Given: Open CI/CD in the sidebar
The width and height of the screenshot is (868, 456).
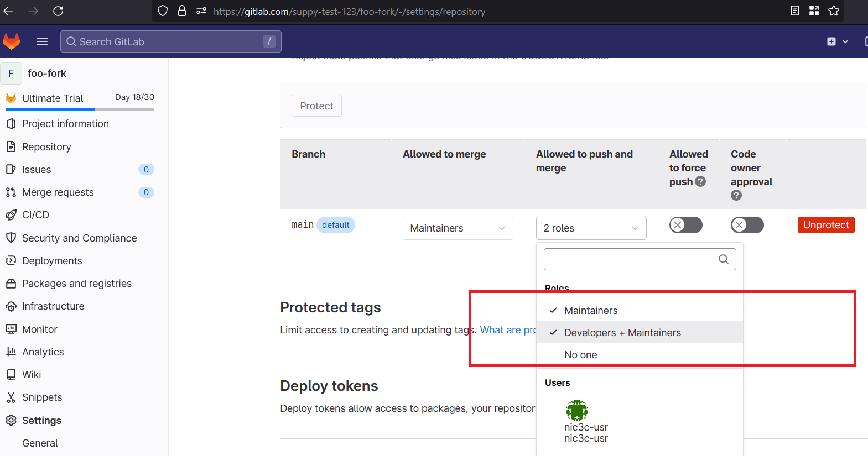Looking at the screenshot, I should (x=35, y=215).
